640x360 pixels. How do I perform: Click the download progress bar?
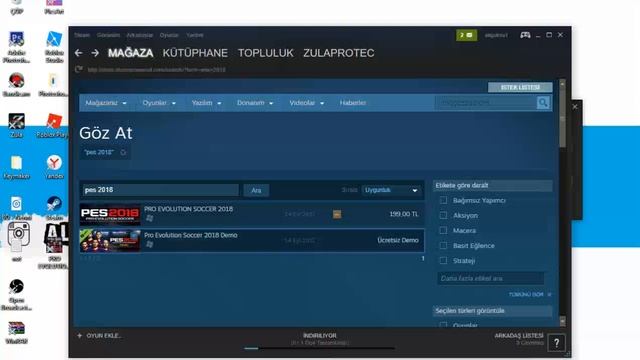[x=320, y=349]
